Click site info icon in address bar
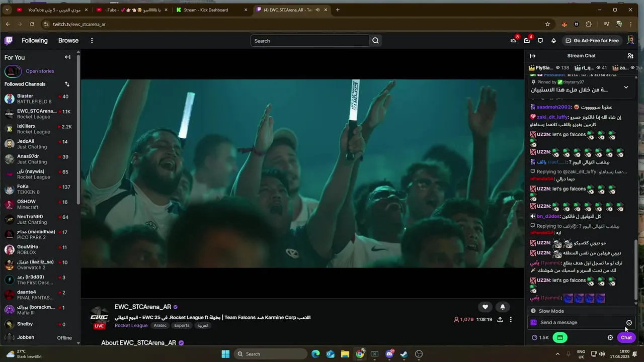Viewport: 644px width, 362px height. (x=46, y=24)
